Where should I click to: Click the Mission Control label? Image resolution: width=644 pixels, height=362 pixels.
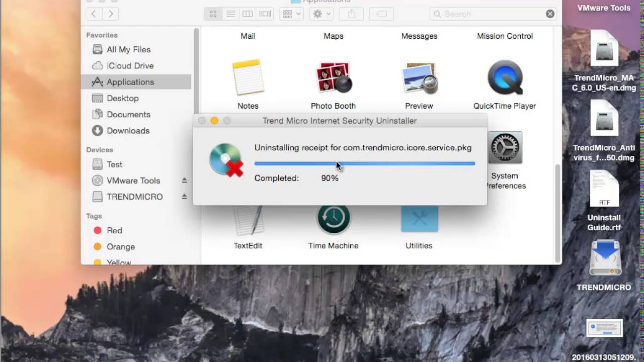[x=505, y=36]
